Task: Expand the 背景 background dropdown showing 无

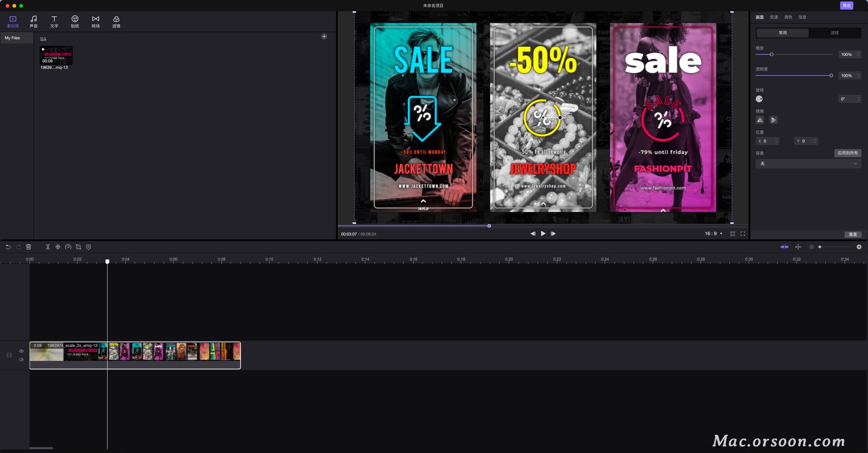Action: [x=808, y=164]
